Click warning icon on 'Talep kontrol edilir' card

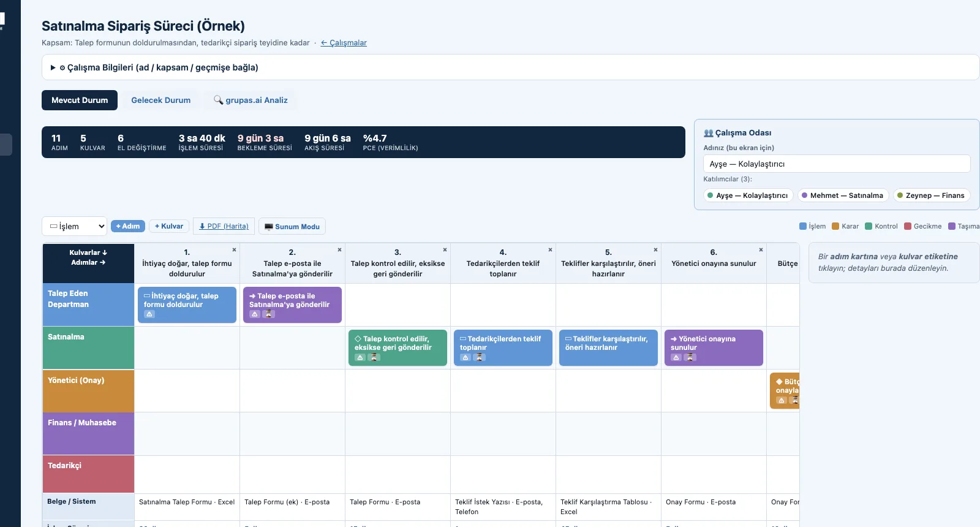pyautogui.click(x=360, y=357)
